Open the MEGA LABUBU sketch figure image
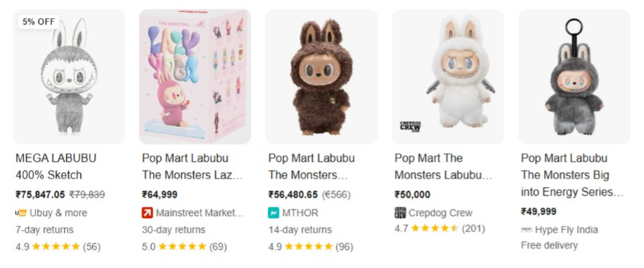This screenshot has height=268, width=644. click(68, 77)
